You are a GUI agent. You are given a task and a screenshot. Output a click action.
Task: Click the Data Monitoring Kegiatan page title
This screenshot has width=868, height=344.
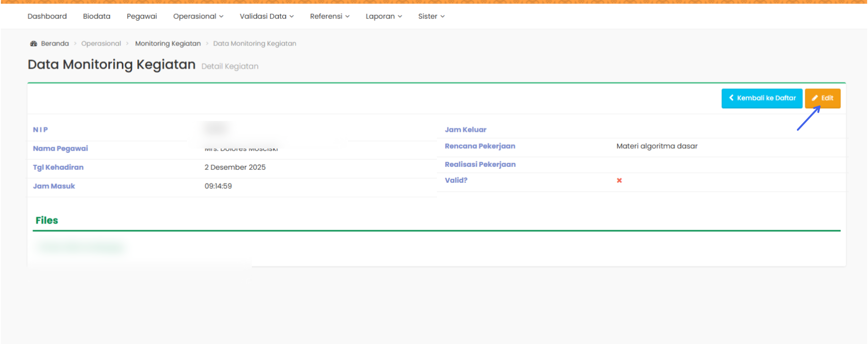point(112,65)
